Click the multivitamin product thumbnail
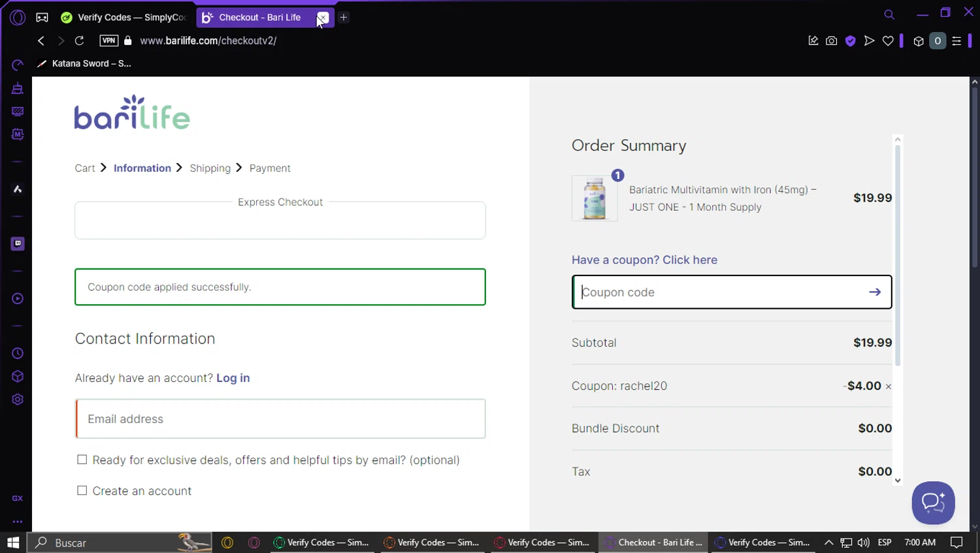 (595, 198)
